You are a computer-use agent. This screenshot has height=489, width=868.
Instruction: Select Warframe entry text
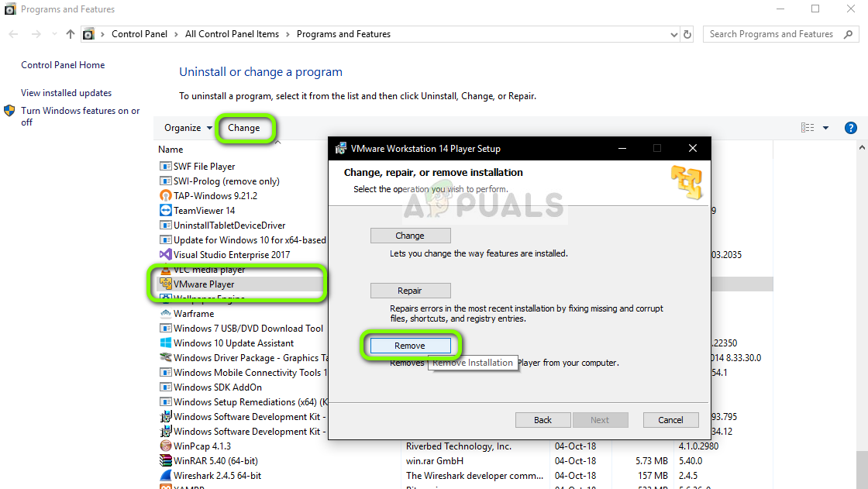[x=194, y=313]
